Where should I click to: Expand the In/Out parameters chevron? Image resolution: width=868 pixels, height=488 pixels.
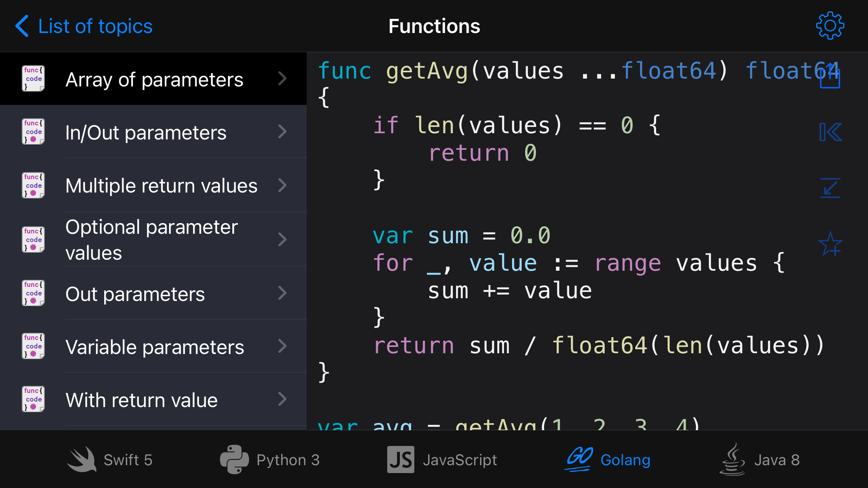coord(282,132)
